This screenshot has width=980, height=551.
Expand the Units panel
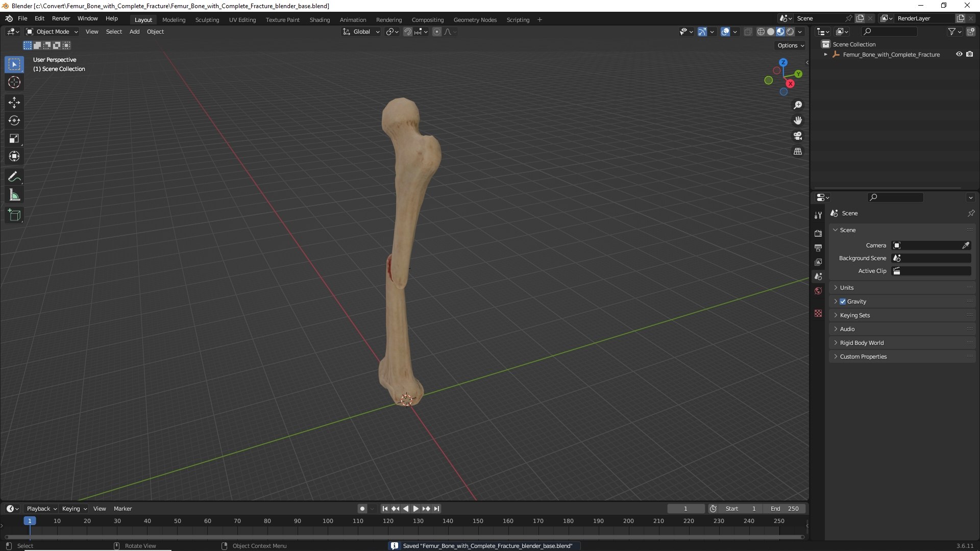click(902, 288)
